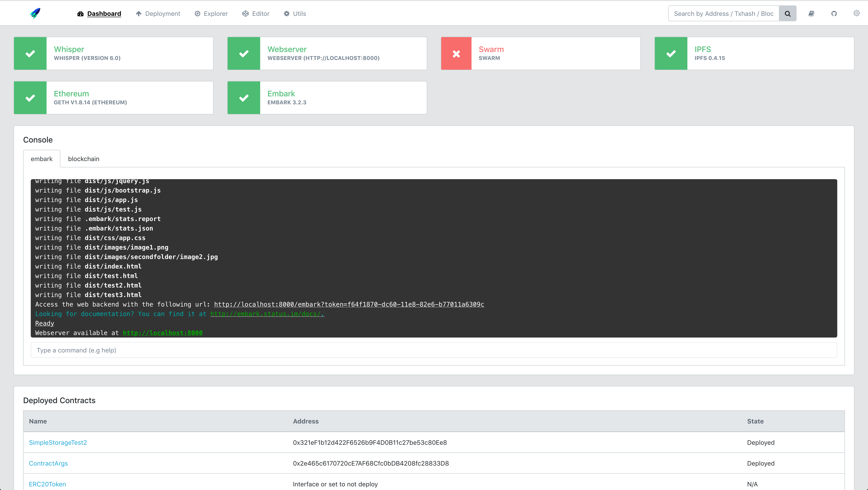
Task: Click 'GETH V1.8.14 (ETHEREUM)' version text
Action: click(x=90, y=102)
